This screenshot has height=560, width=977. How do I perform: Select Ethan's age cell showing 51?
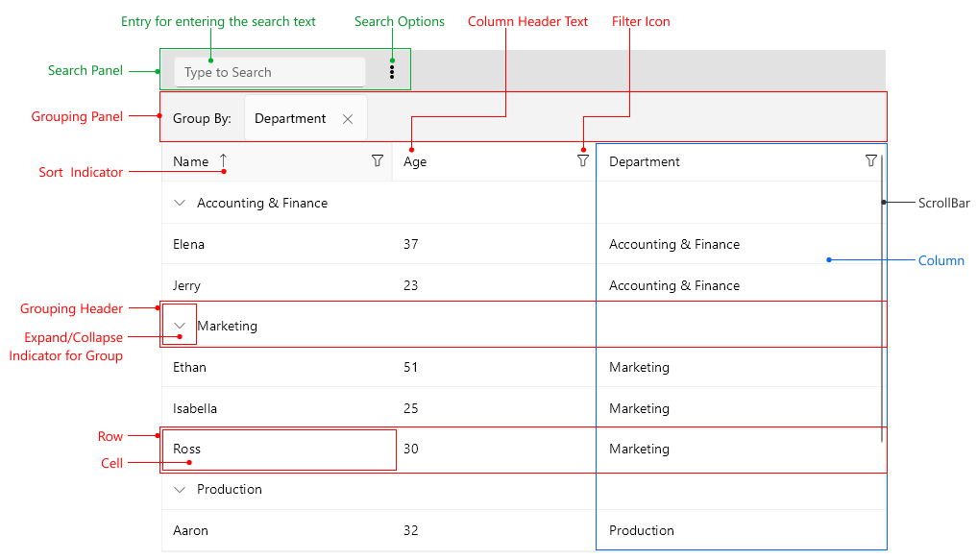411,367
